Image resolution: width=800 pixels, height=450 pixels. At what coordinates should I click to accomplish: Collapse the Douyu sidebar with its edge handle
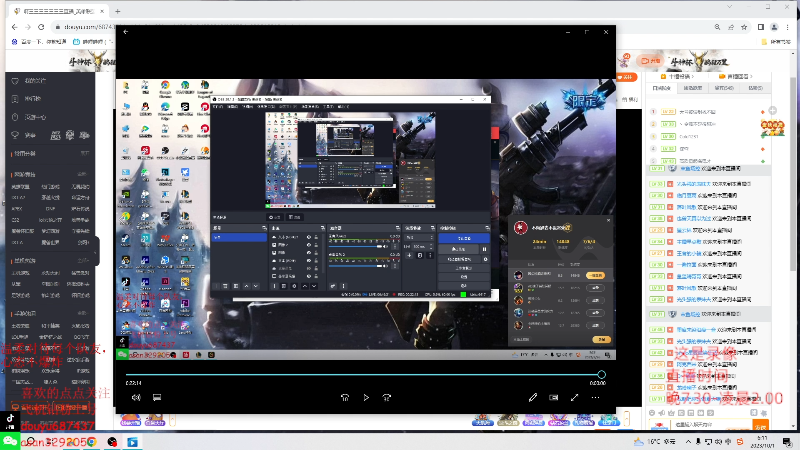tap(97, 251)
